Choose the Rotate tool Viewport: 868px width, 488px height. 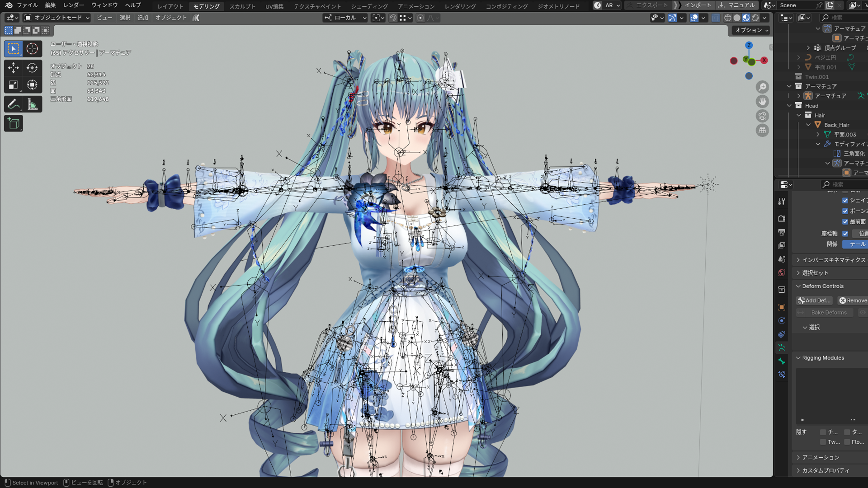(32, 68)
